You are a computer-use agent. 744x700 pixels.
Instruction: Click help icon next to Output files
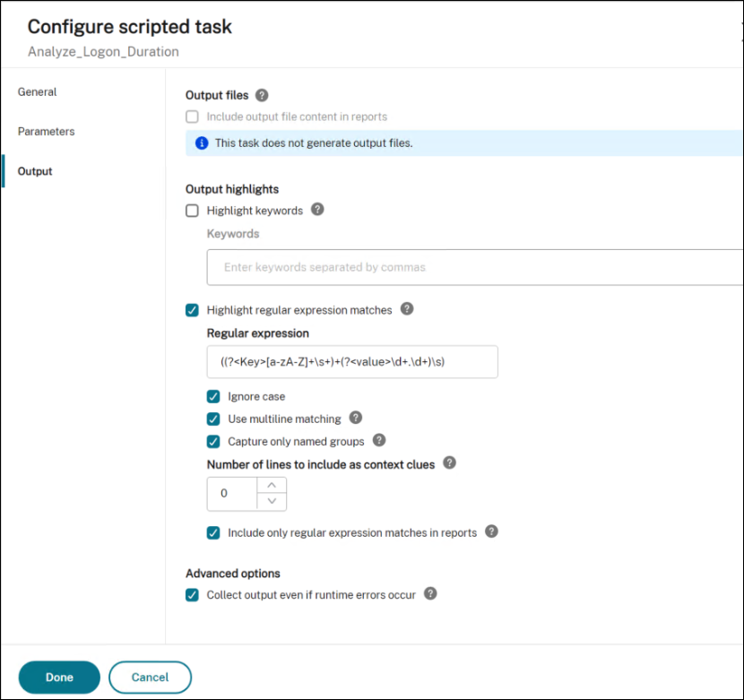click(262, 95)
